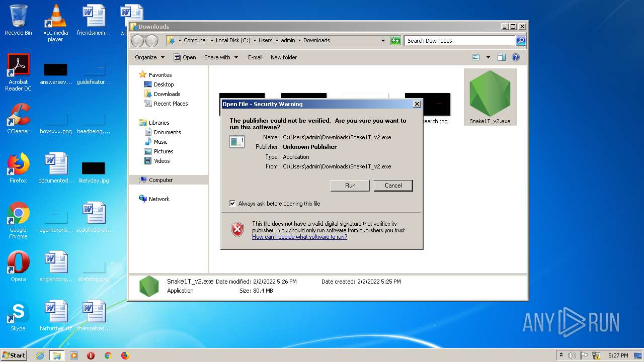Open the Opera taskbar icon
This screenshot has height=362, width=644.
(91, 355)
